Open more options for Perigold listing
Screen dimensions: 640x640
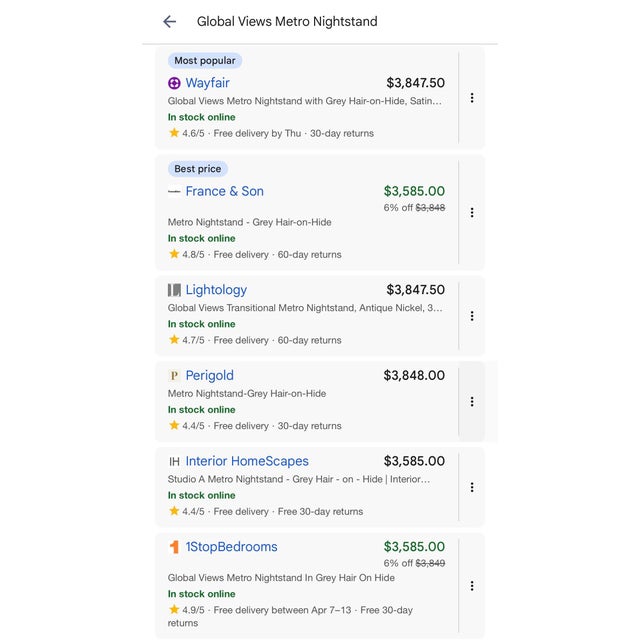pyautogui.click(x=472, y=402)
